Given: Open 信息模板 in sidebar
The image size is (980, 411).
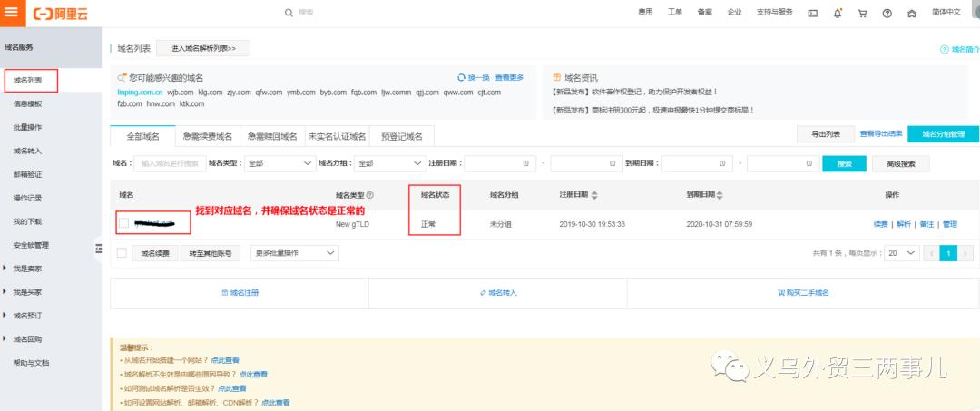Looking at the screenshot, I should tap(27, 103).
